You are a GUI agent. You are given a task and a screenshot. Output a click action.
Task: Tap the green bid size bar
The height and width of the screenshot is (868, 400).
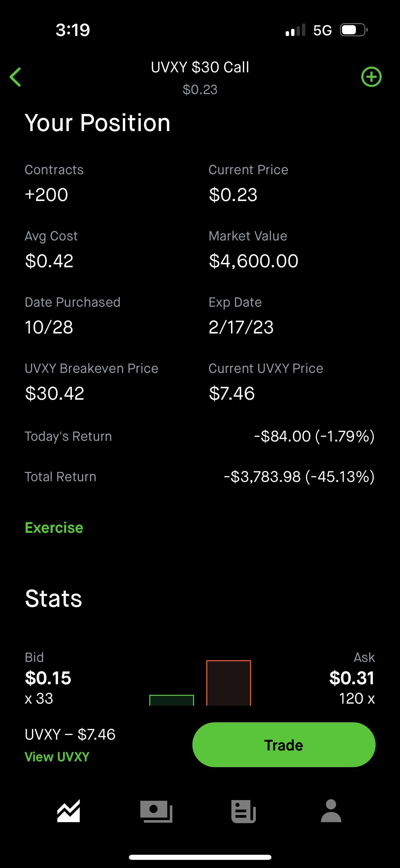coord(172,700)
